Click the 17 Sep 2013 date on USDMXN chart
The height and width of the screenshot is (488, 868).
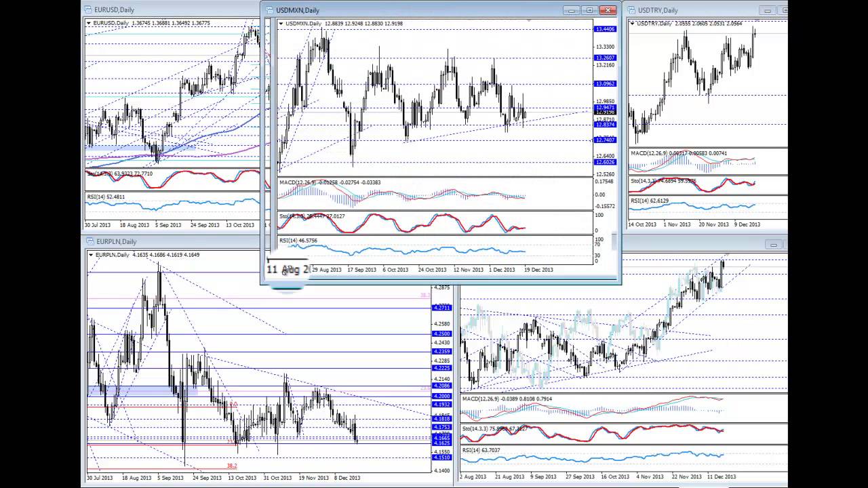361,270
